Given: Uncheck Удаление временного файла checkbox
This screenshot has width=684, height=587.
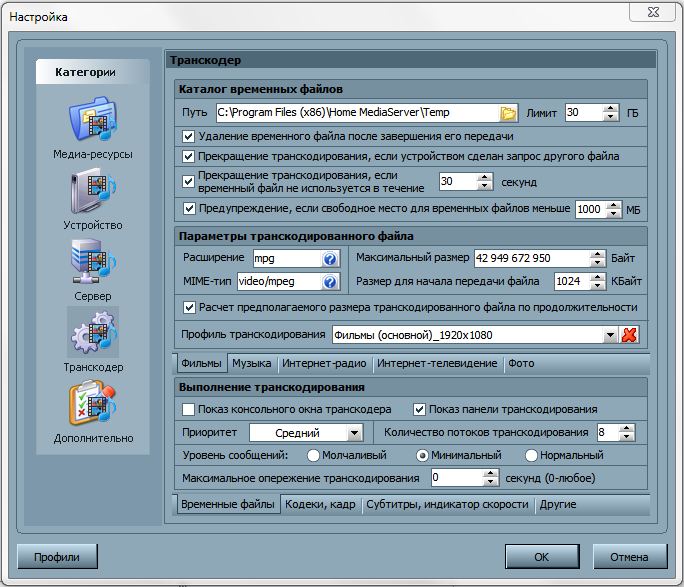Looking at the screenshot, I should [189, 136].
